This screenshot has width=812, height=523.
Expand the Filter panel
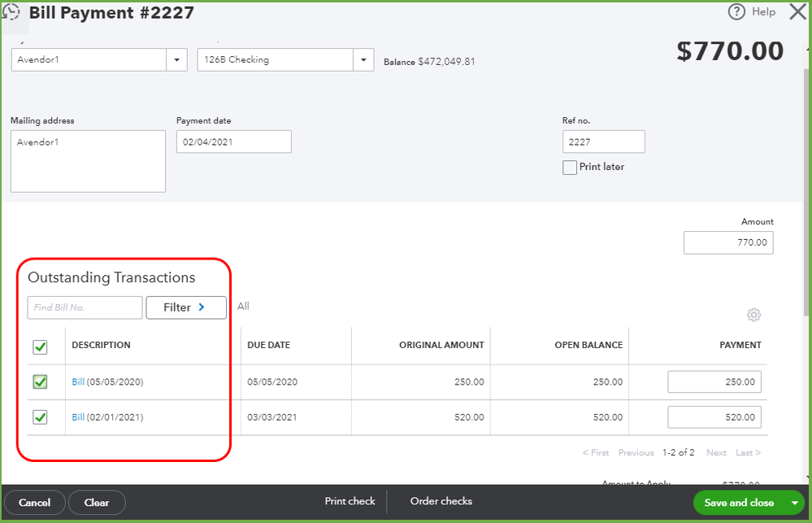click(186, 307)
